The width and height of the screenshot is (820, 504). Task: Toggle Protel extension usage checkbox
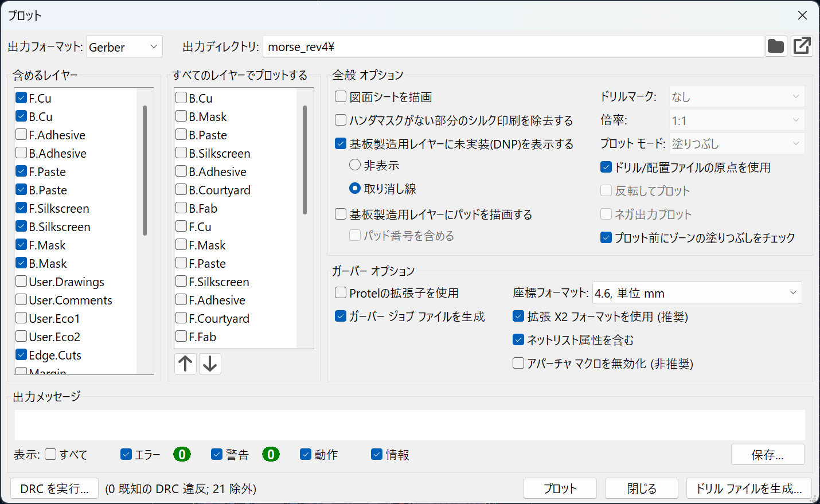pyautogui.click(x=341, y=293)
